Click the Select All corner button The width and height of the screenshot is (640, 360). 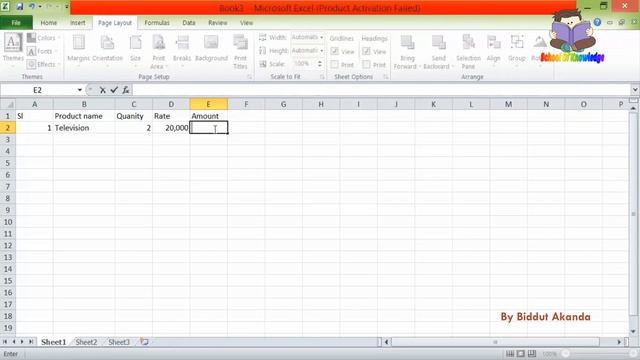point(8,104)
